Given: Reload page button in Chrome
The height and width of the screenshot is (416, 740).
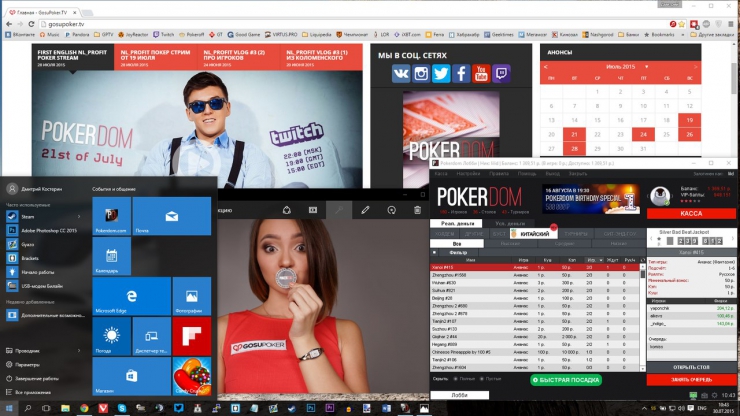Looking at the screenshot, I should (31, 24).
